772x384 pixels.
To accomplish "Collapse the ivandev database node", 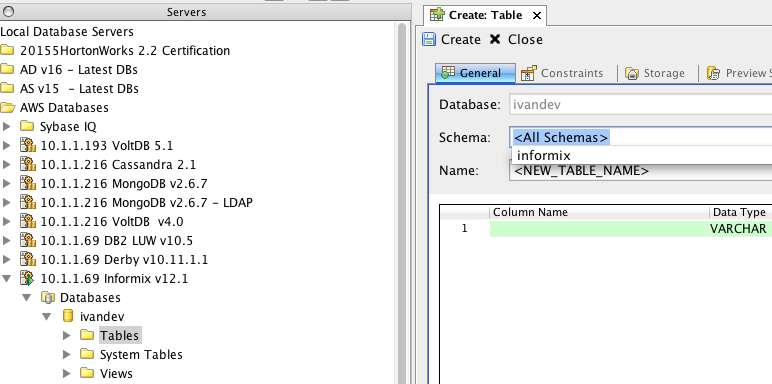I will click(47, 317).
